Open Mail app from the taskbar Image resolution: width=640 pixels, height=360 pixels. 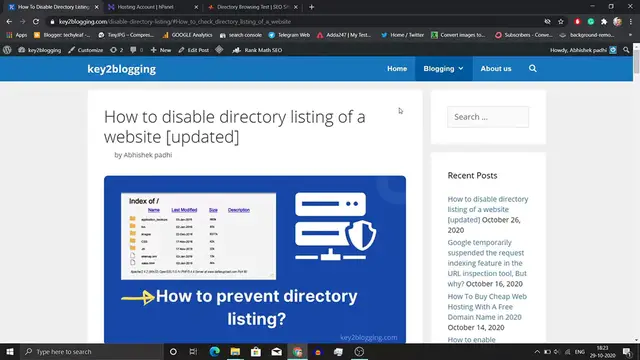276,351
